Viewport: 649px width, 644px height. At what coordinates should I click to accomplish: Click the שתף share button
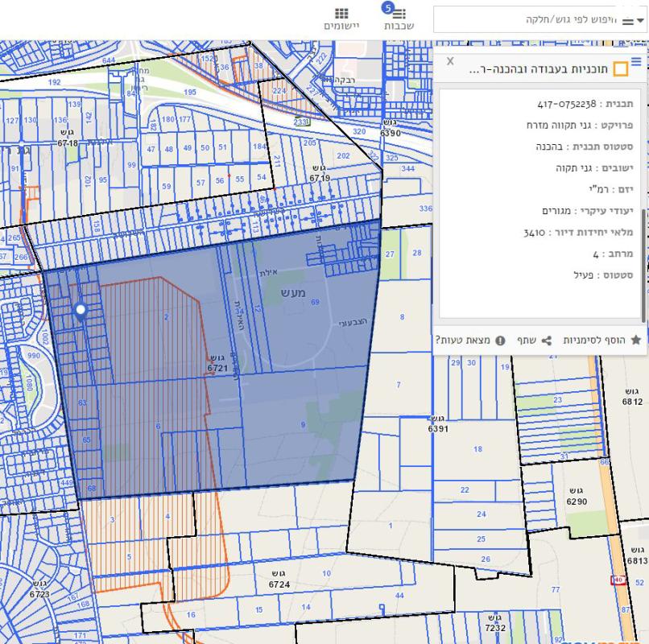click(527, 341)
